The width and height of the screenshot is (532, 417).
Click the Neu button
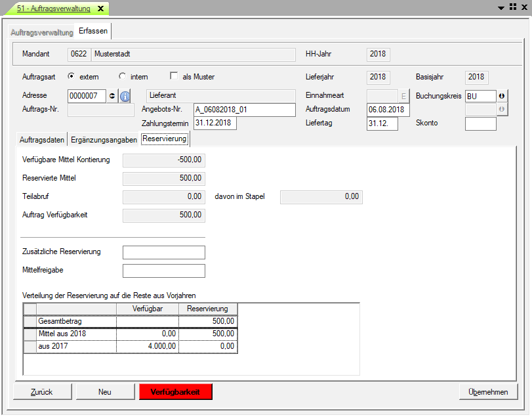point(105,392)
